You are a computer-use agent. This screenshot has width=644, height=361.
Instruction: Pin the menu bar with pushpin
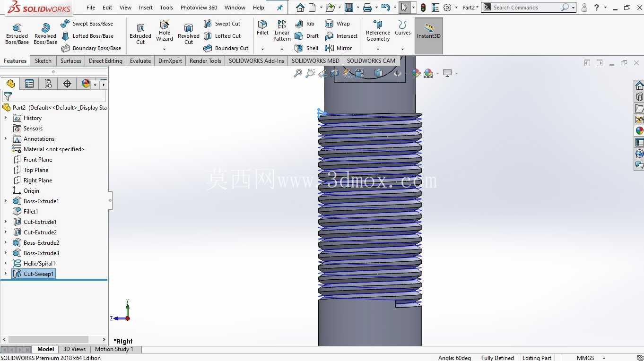coord(279,8)
